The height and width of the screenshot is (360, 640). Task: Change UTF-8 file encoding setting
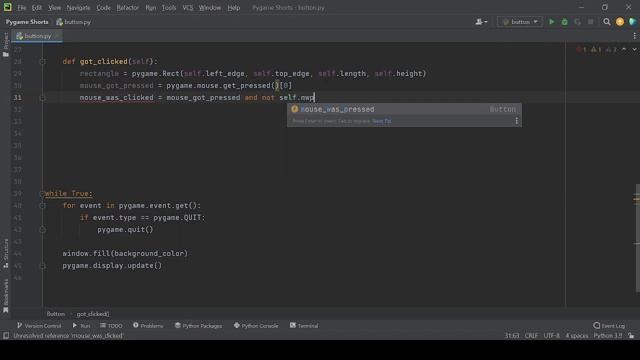click(551, 336)
